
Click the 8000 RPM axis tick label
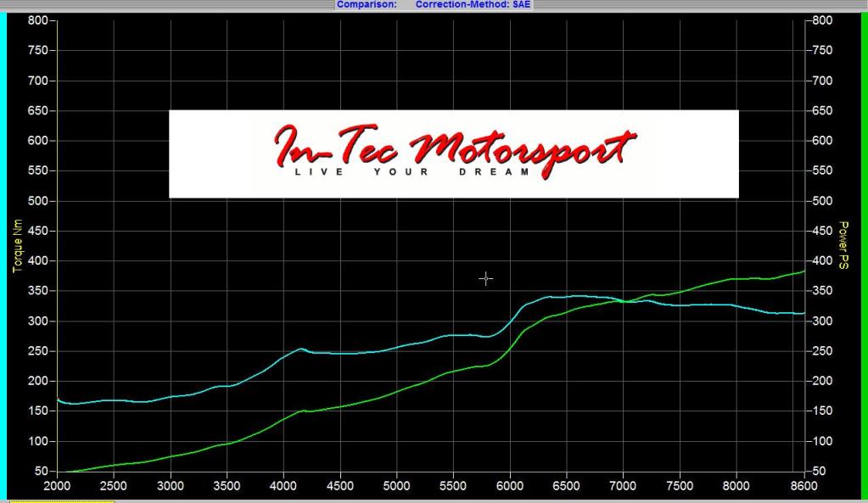pos(736,486)
